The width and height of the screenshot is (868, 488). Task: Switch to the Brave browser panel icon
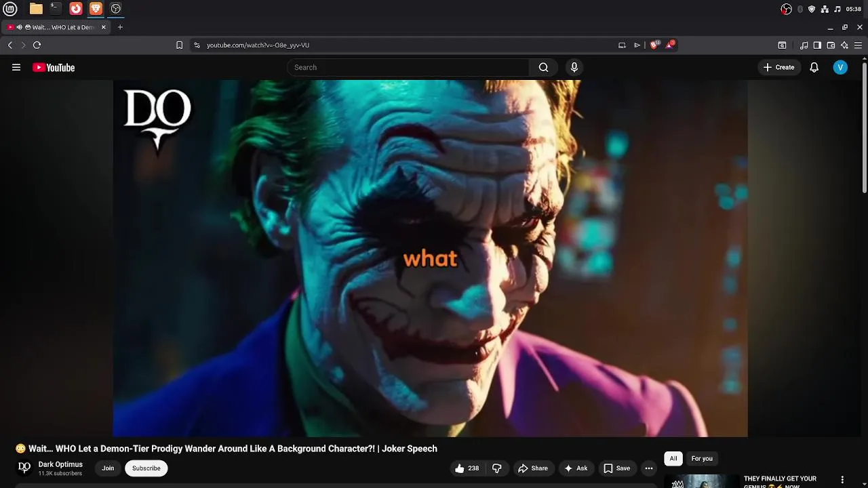[96, 9]
